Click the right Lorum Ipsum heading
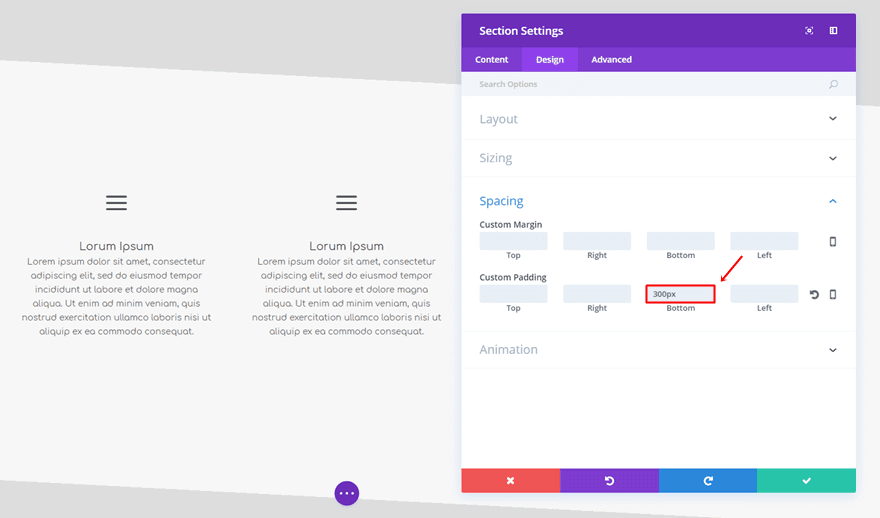This screenshot has width=880, height=518. click(x=346, y=246)
